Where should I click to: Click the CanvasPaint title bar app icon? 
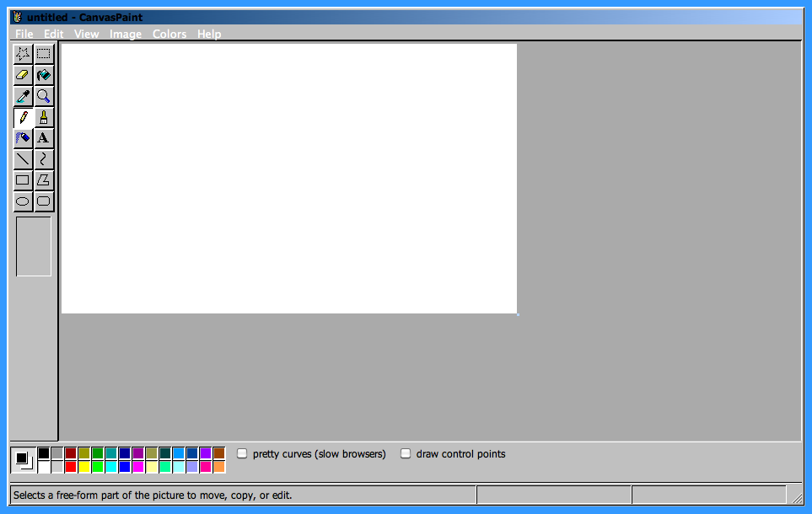point(18,17)
